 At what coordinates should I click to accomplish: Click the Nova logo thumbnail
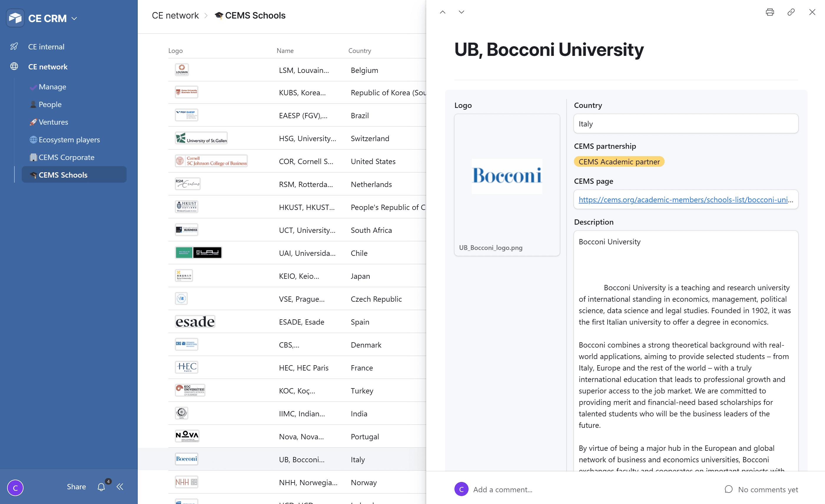point(187,436)
